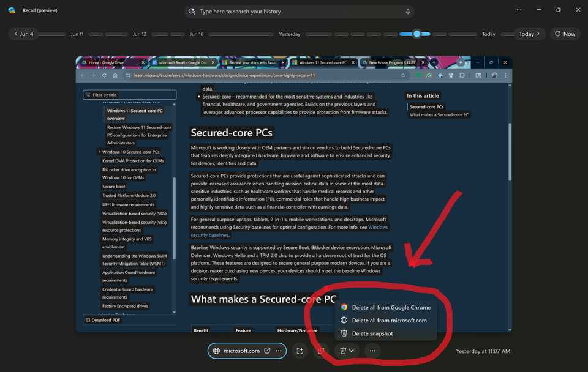Click the Filter by title input field
Image resolution: width=588 pixels, height=372 pixels.
pos(129,95)
